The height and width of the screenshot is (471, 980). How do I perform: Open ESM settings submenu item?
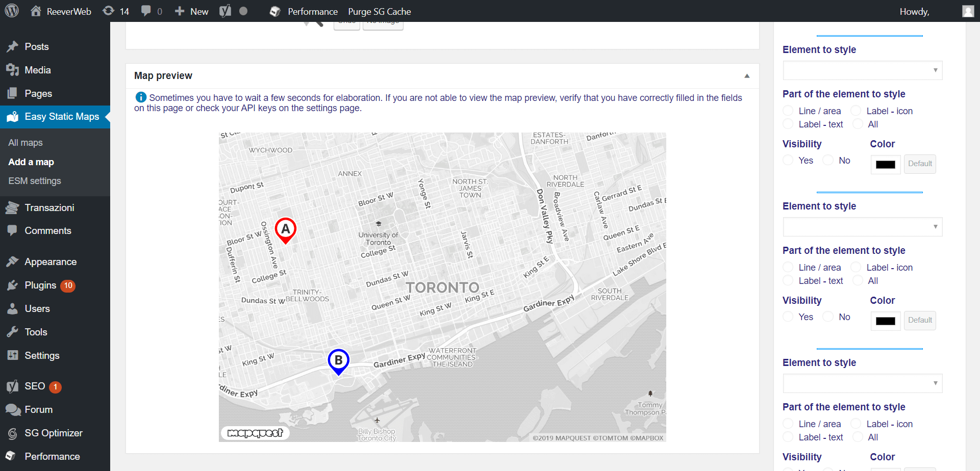[x=35, y=181]
